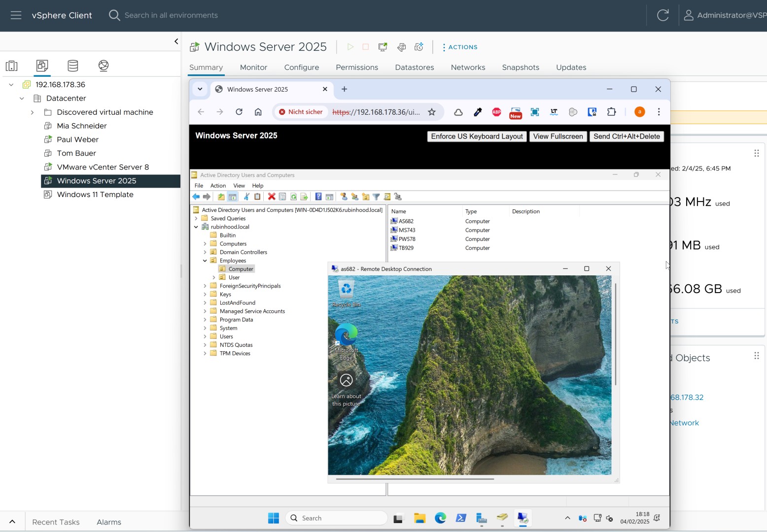Click the Edit Settings icon for the VM

coord(401,47)
